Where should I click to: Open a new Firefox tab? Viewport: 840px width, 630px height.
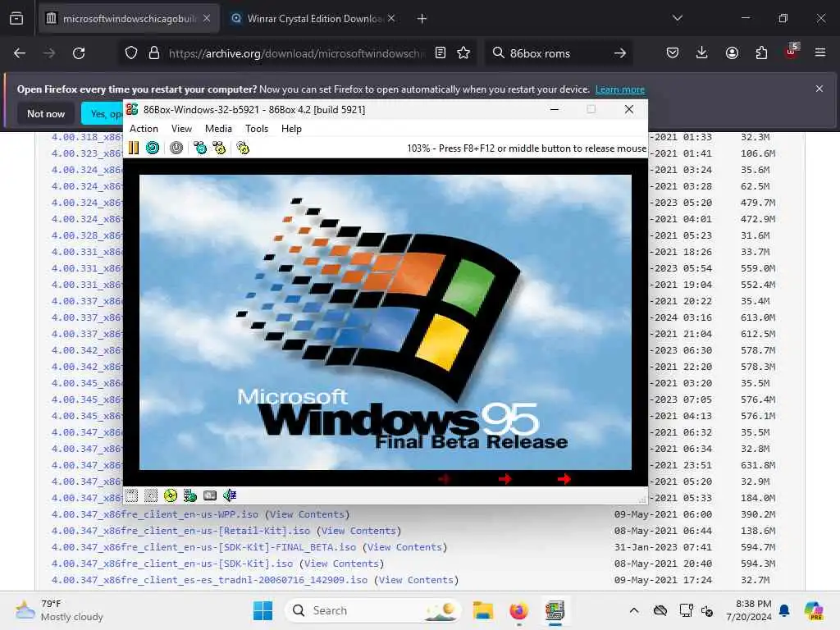pyautogui.click(x=422, y=19)
